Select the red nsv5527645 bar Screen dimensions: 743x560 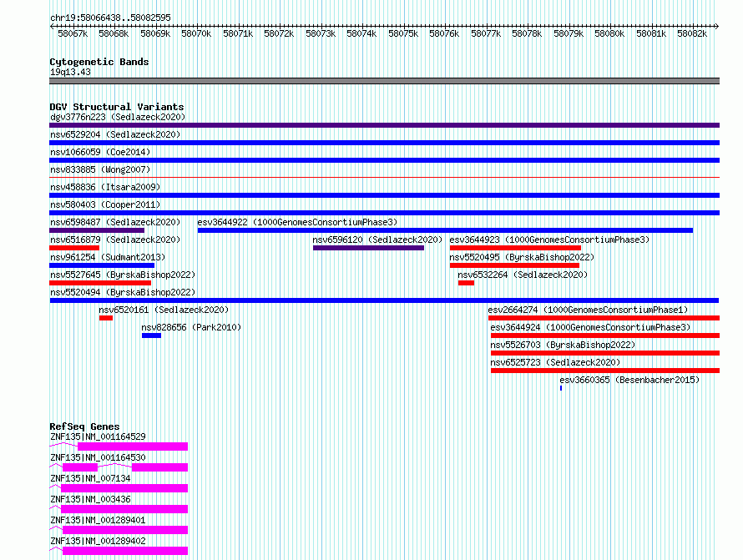pyautogui.click(x=100, y=283)
